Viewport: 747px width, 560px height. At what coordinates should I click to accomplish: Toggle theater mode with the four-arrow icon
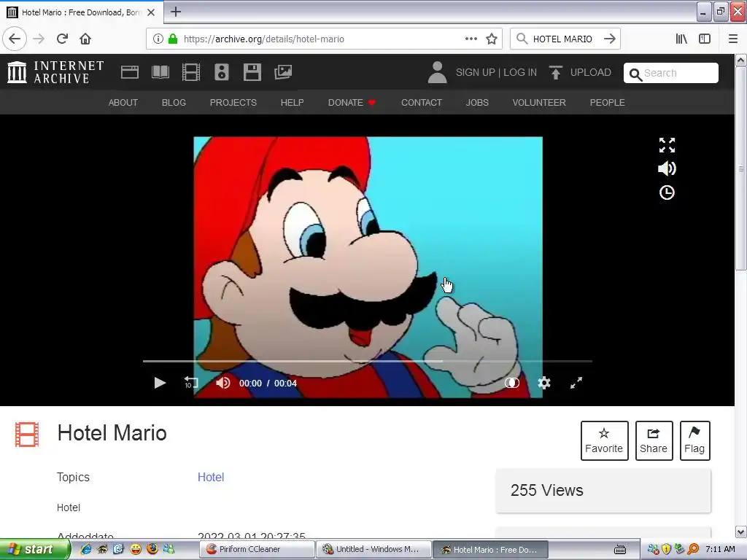[667, 145]
